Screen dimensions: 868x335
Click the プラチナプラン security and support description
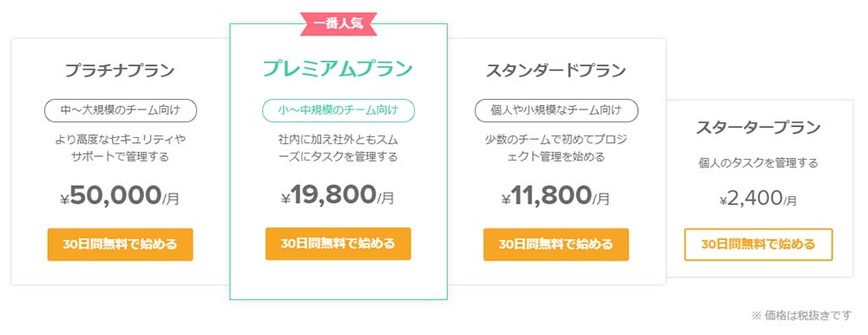pos(120,148)
